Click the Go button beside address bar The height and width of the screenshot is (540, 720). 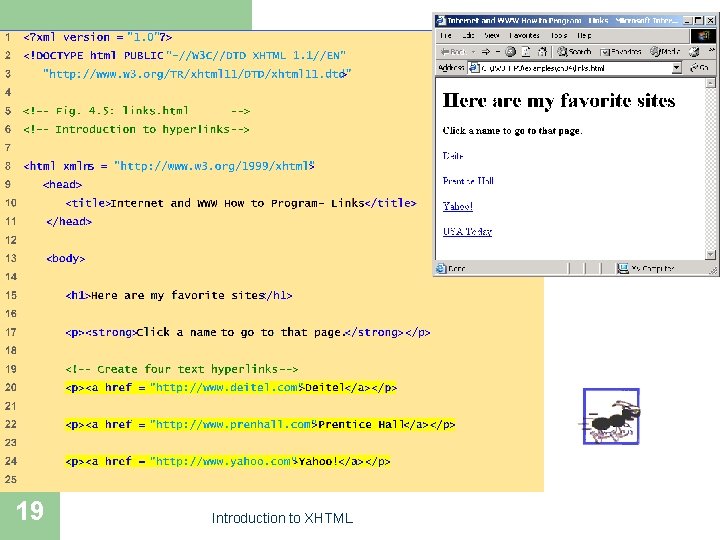coord(700,68)
